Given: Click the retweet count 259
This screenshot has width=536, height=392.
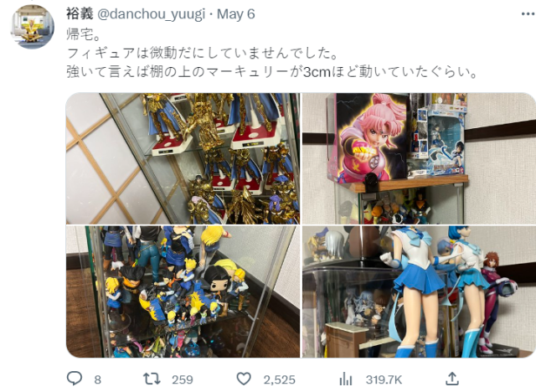Looking at the screenshot, I should [x=183, y=379].
